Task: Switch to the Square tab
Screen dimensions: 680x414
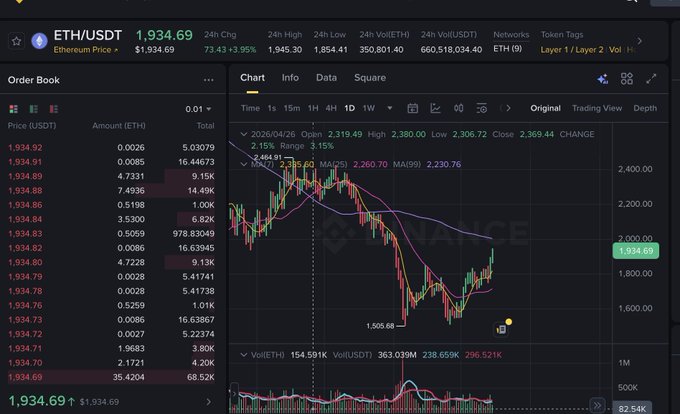Action: click(370, 78)
